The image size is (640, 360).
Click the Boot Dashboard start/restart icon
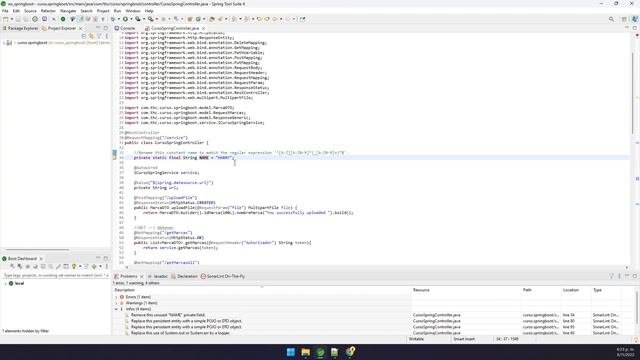coord(12,266)
